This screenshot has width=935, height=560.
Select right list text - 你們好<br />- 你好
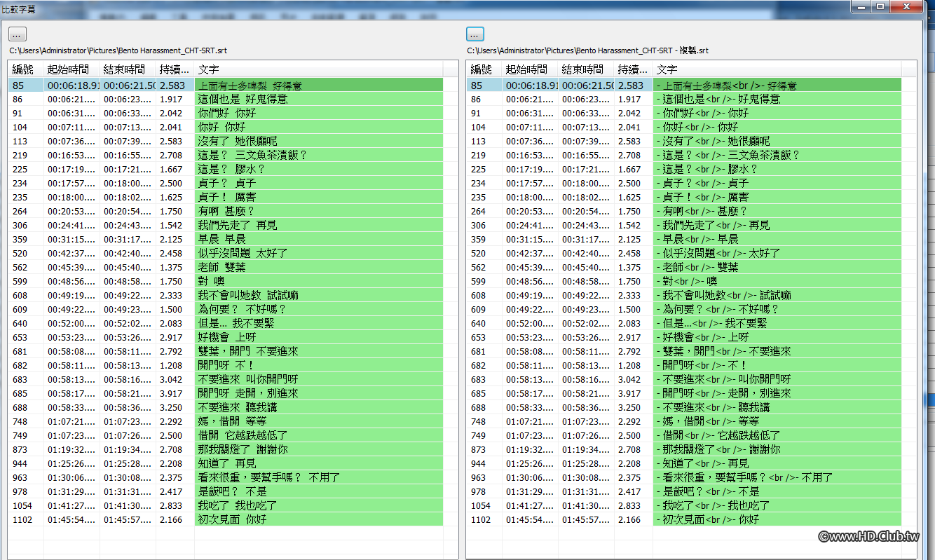pyautogui.click(x=702, y=113)
